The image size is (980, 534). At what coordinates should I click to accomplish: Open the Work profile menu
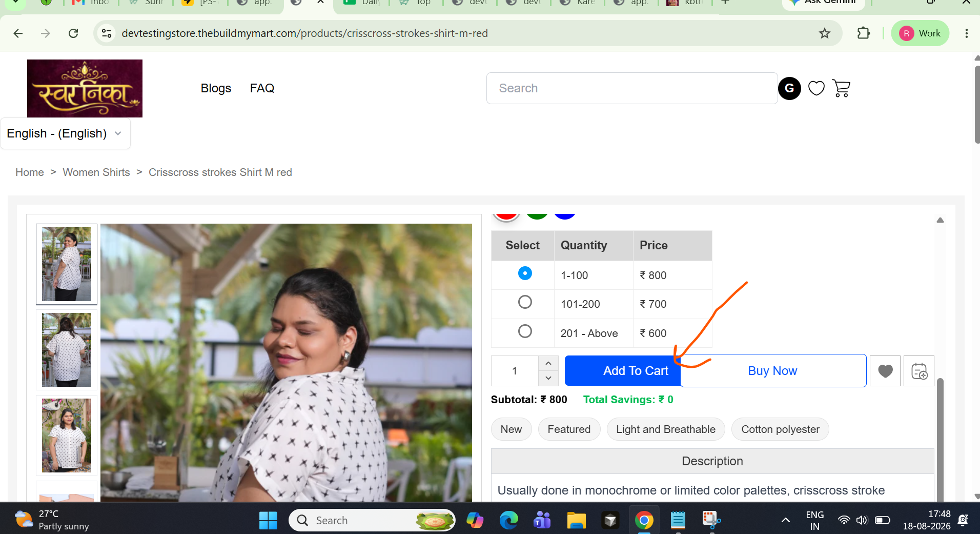(920, 33)
